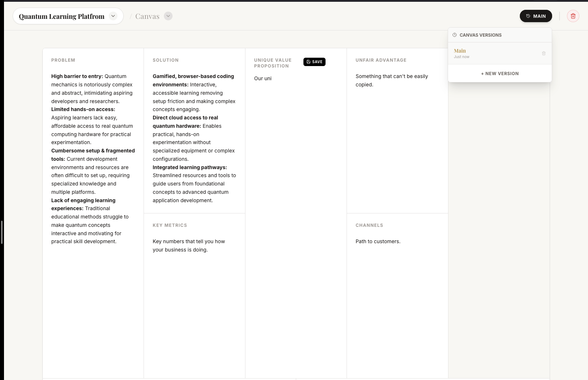The image size is (588, 380).
Task: Click the SAVE button
Action: pyautogui.click(x=314, y=62)
